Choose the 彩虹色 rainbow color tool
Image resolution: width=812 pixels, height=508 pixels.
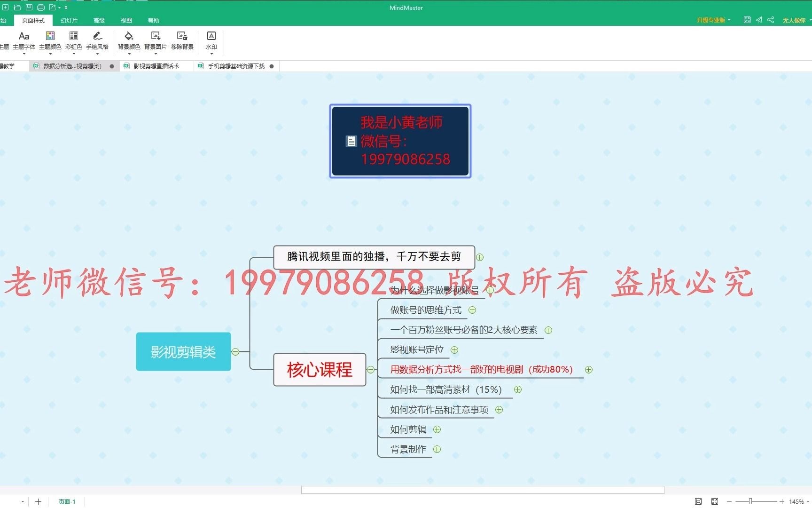point(74,40)
